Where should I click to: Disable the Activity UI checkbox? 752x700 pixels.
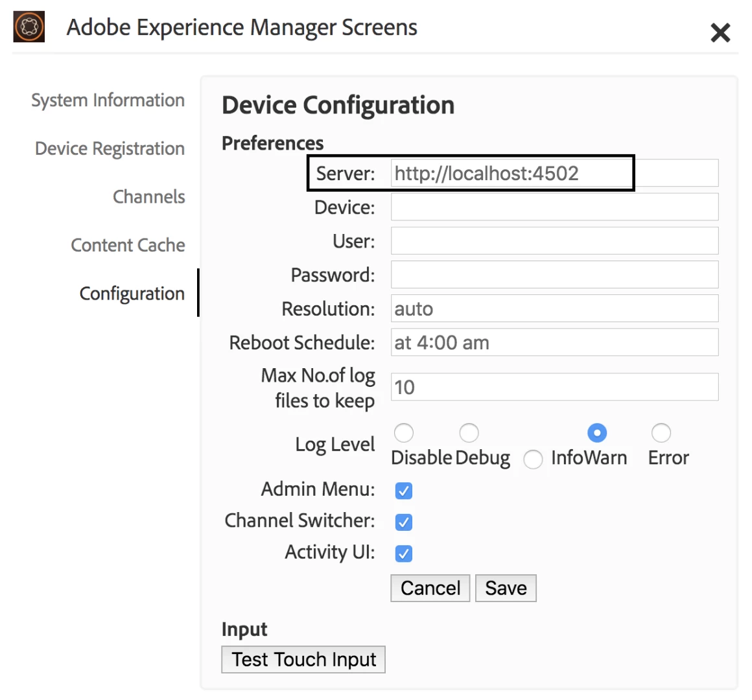[x=403, y=554]
